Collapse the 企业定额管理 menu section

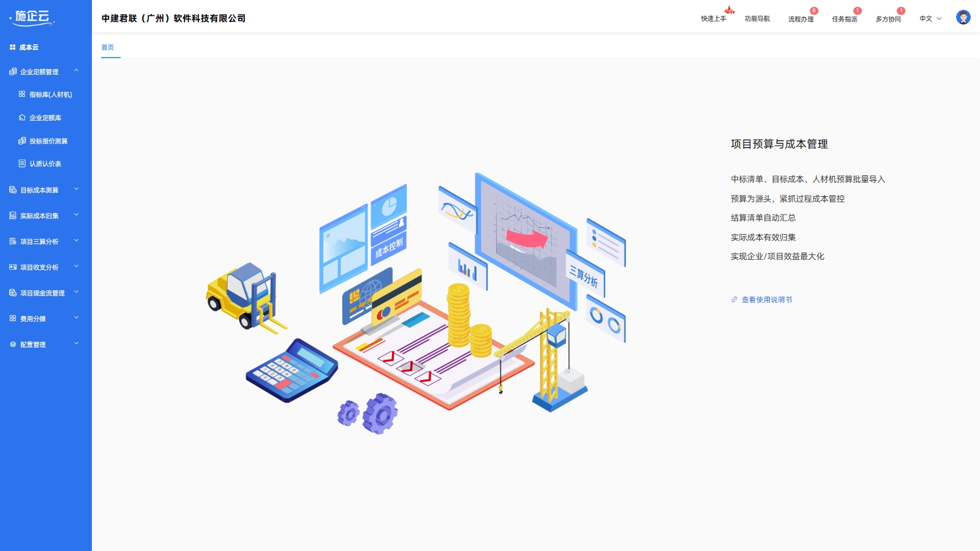(x=77, y=71)
